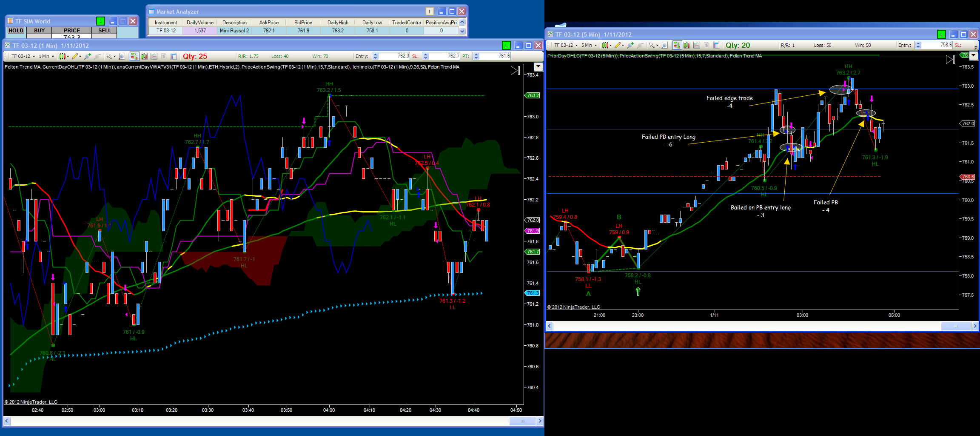Select drawing pencil tool in 1 Min chart
980x436 pixels.
point(75,56)
